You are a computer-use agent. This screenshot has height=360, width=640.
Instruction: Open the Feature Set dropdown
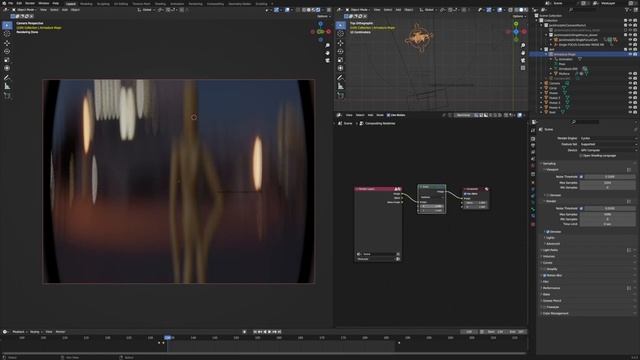pos(608,144)
